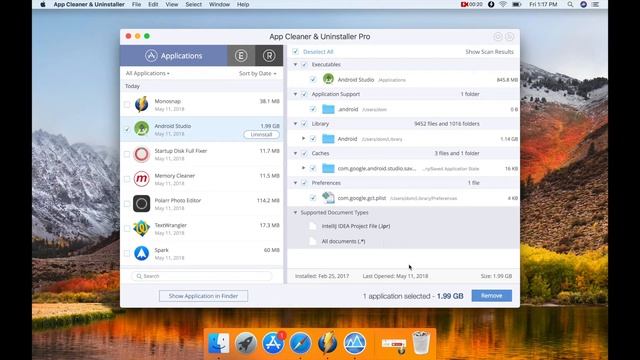The width and height of the screenshot is (640, 360).
Task: Check the Spark checkbox
Action: pos(127,253)
